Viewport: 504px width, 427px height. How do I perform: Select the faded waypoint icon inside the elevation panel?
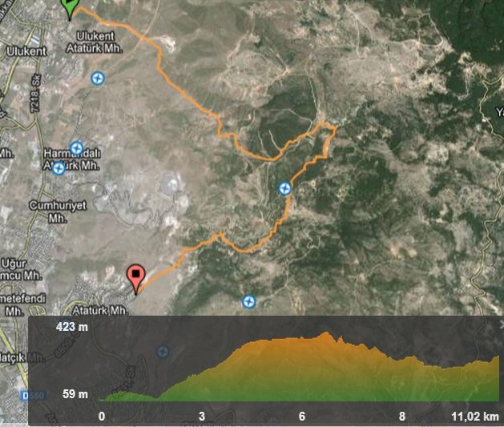163,352
